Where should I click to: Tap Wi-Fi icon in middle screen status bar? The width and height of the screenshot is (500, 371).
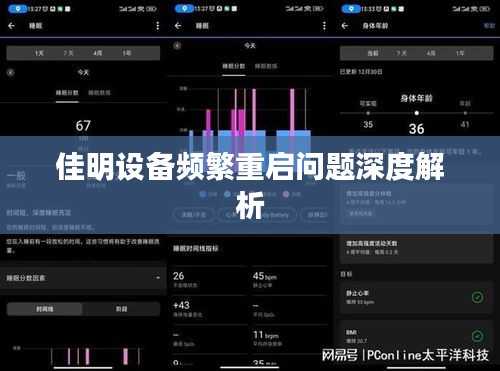pos(308,9)
